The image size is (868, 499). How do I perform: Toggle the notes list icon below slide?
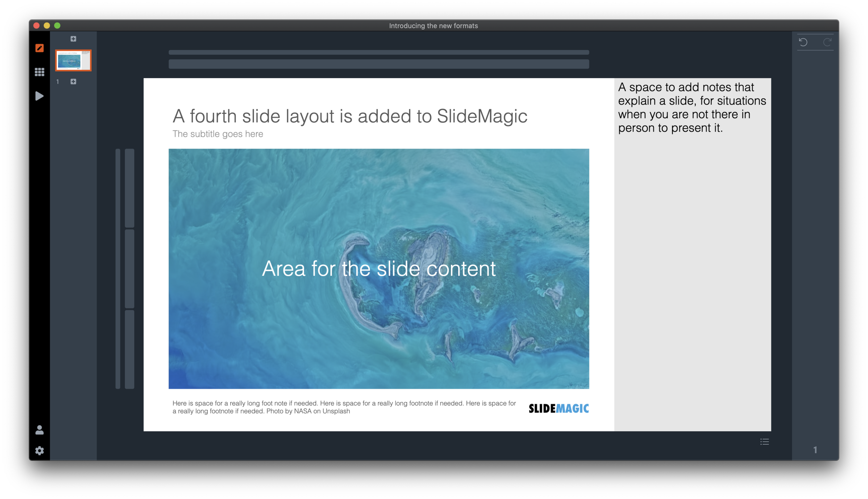[x=765, y=442]
